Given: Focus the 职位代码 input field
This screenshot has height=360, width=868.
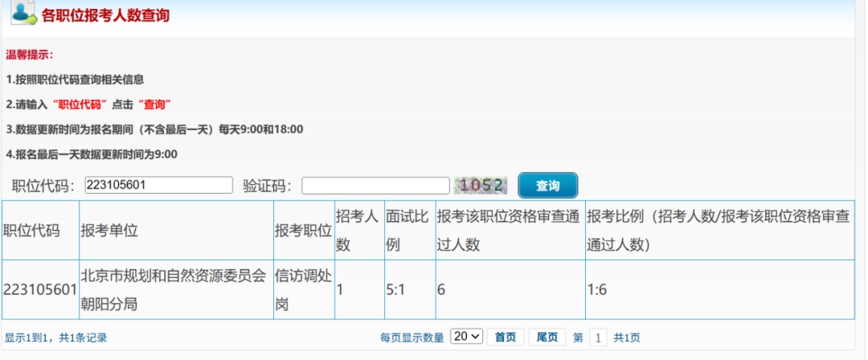Looking at the screenshot, I should [158, 186].
